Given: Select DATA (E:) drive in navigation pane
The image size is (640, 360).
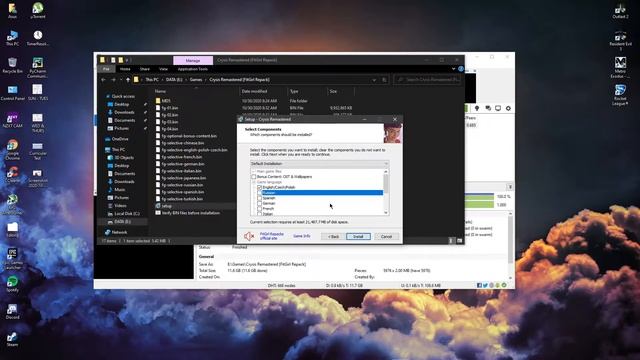Looking at the screenshot, I should tap(122, 222).
